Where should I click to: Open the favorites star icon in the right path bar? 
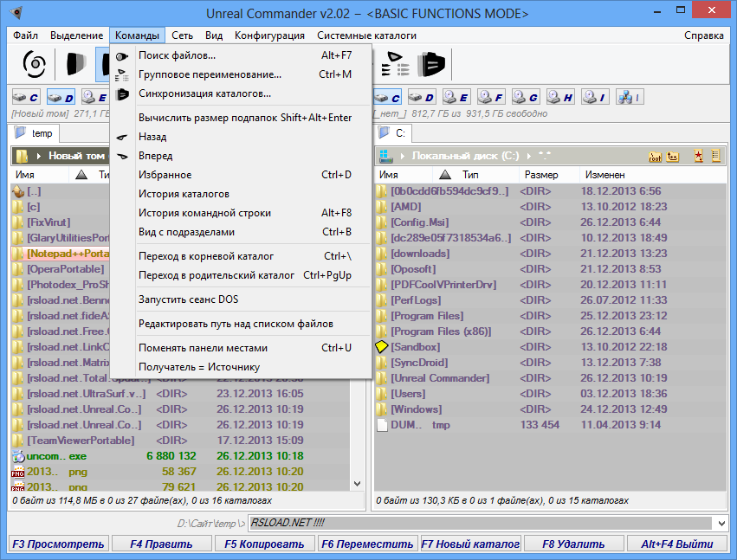(698, 156)
